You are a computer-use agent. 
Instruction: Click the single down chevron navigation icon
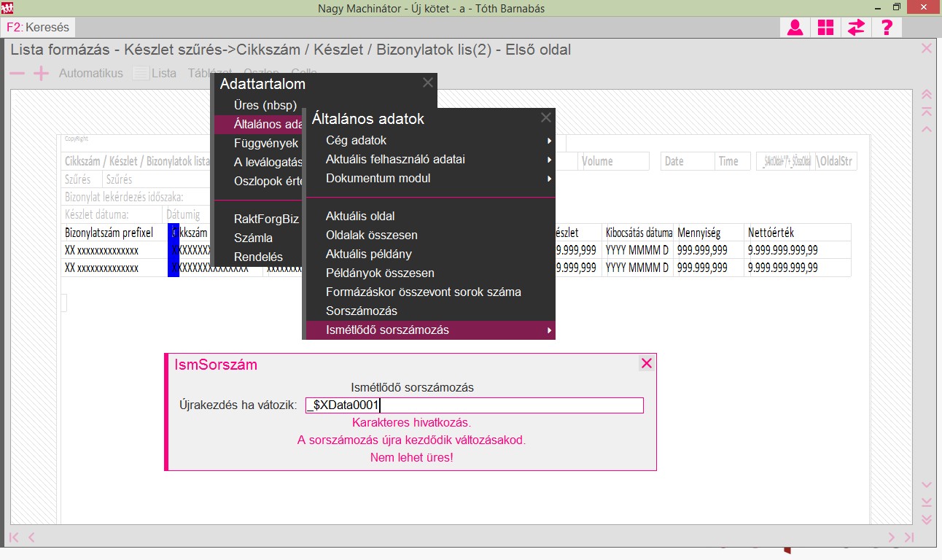coord(927,485)
